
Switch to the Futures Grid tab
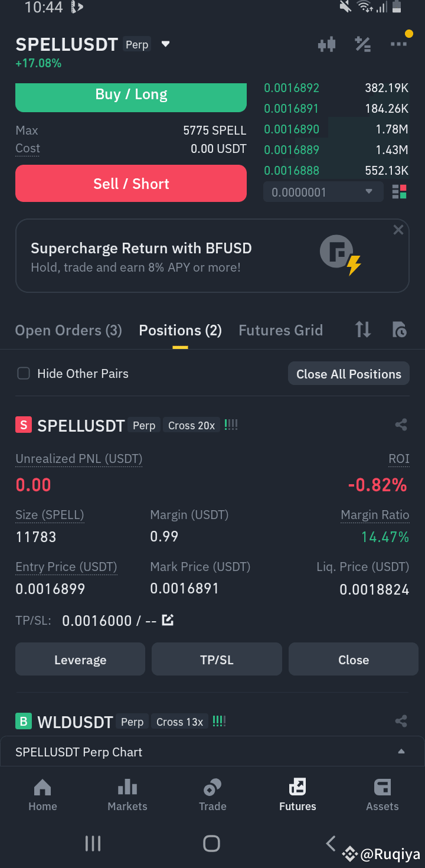point(280,330)
